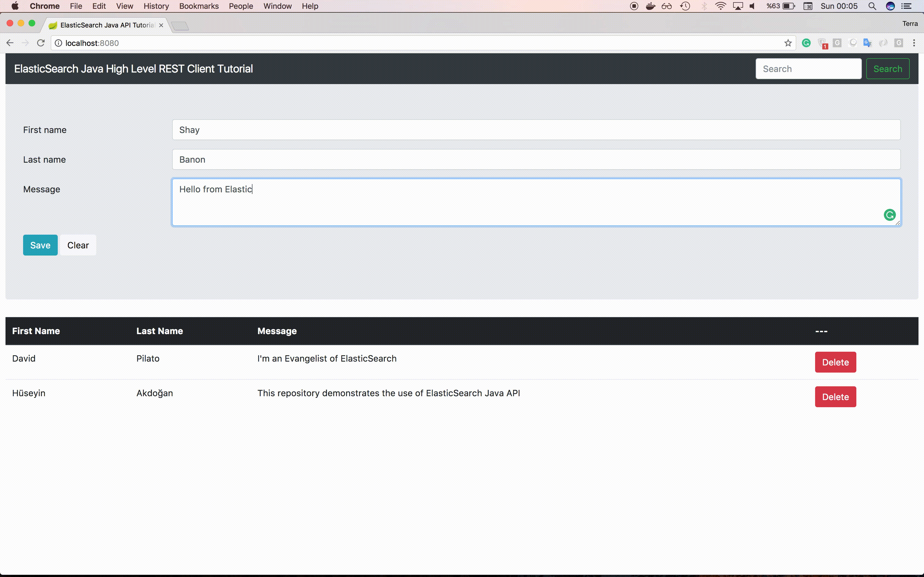
Task: Open the Bookmarks menu
Action: (x=199, y=6)
